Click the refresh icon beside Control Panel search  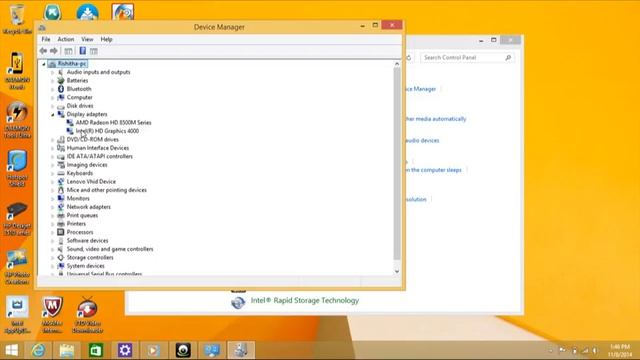409,58
